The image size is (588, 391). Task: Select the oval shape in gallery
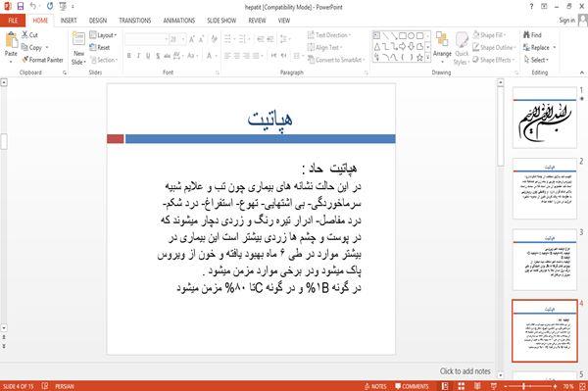click(x=411, y=36)
